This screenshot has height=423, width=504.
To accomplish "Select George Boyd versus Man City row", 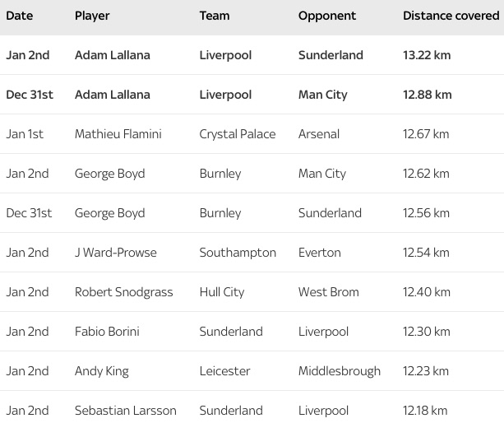I will tap(252, 174).
